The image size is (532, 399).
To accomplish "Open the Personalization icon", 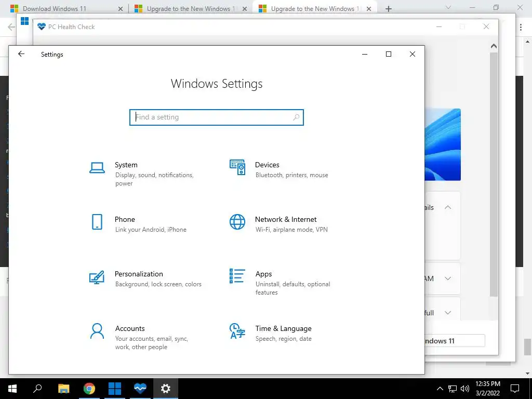I will pos(97,277).
